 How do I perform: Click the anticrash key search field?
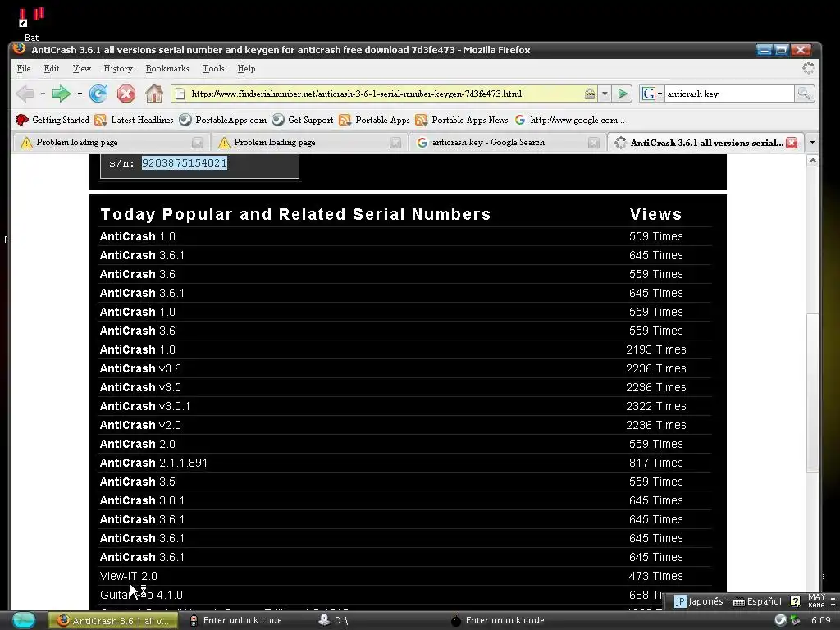(729, 94)
